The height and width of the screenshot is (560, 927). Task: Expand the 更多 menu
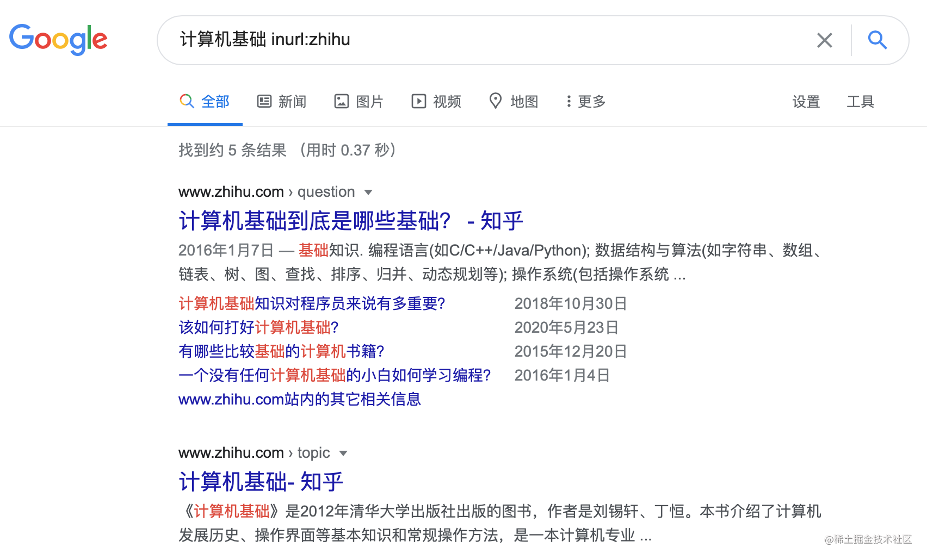pos(586,102)
